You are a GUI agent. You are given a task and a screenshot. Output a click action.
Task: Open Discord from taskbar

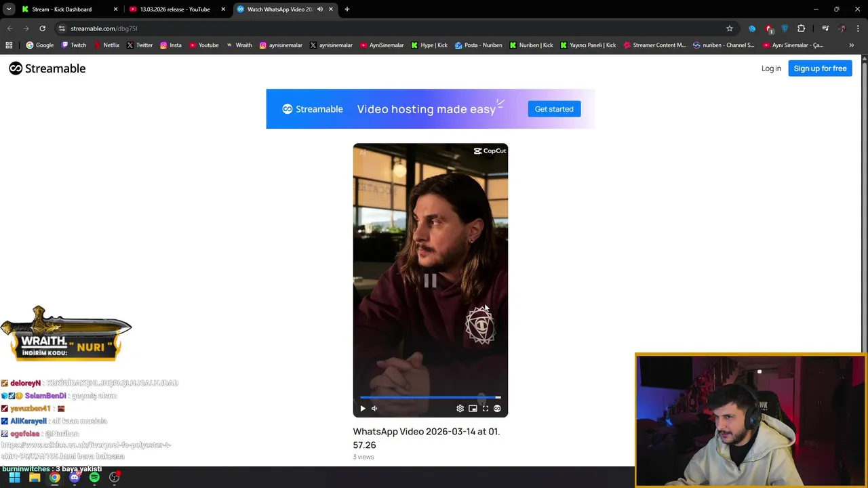(75, 478)
